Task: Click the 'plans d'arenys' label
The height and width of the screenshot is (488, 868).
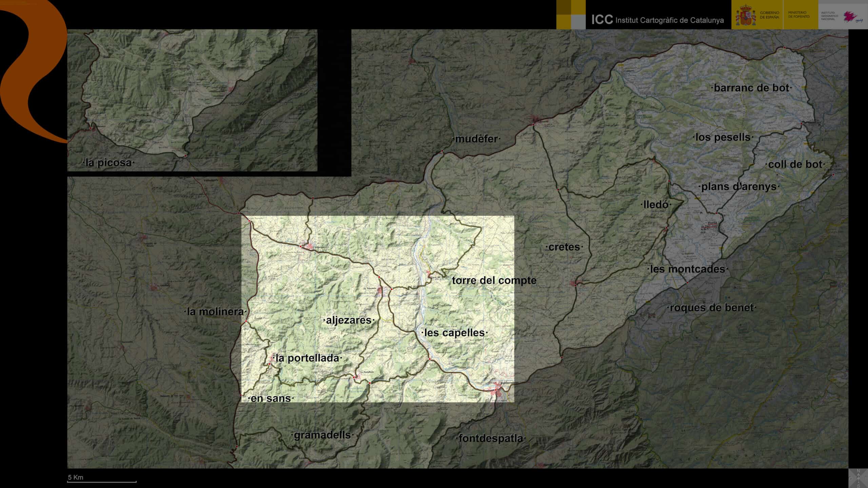Action: pyautogui.click(x=738, y=187)
